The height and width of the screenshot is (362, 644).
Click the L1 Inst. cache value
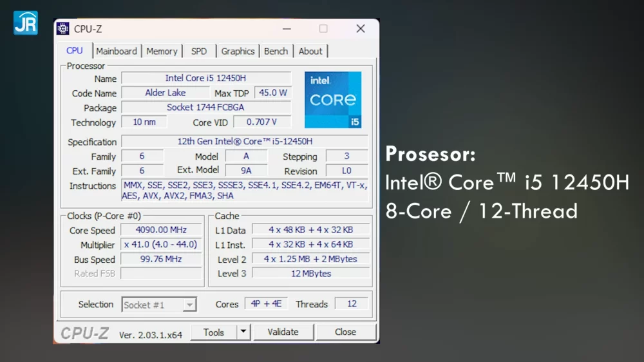point(311,245)
